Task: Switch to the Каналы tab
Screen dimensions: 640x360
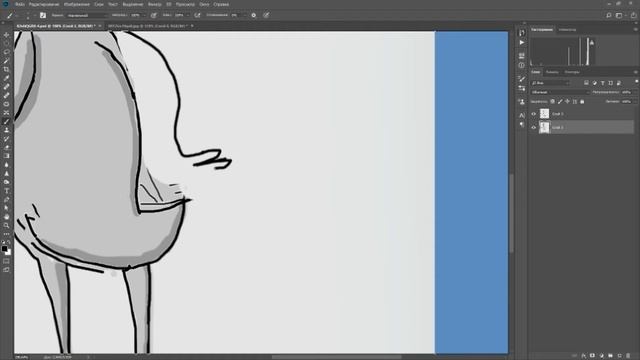Action: (552, 72)
